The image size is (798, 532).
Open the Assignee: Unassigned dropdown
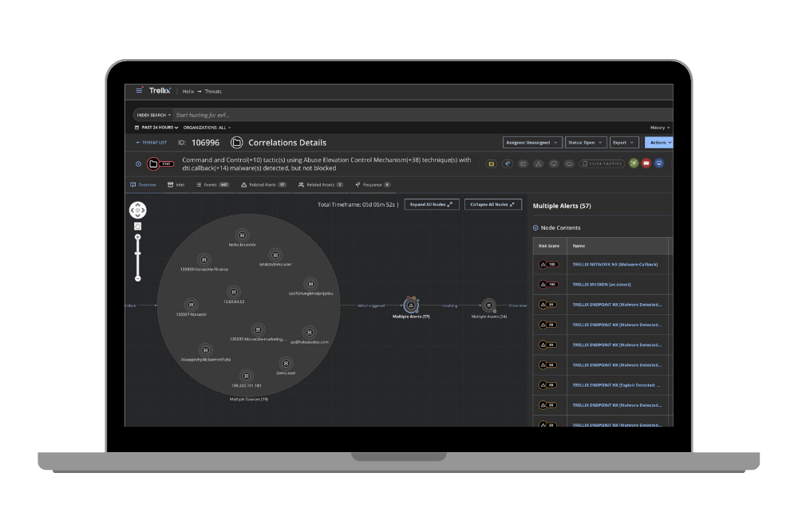[x=532, y=143]
